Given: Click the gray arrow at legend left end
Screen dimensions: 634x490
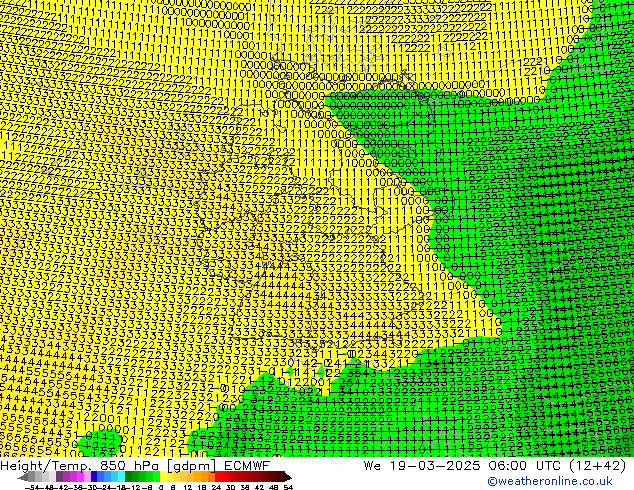Looking at the screenshot, I should pyautogui.click(x=23, y=477).
